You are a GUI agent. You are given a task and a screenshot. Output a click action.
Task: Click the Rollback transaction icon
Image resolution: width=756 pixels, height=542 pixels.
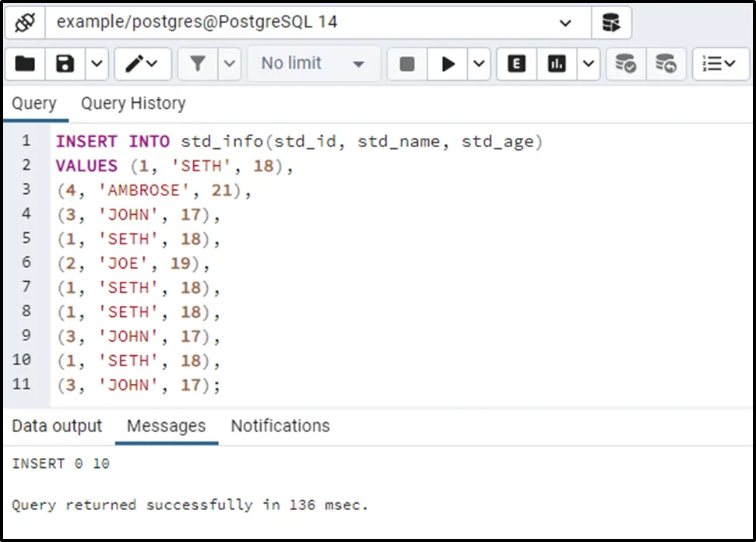tap(666, 64)
